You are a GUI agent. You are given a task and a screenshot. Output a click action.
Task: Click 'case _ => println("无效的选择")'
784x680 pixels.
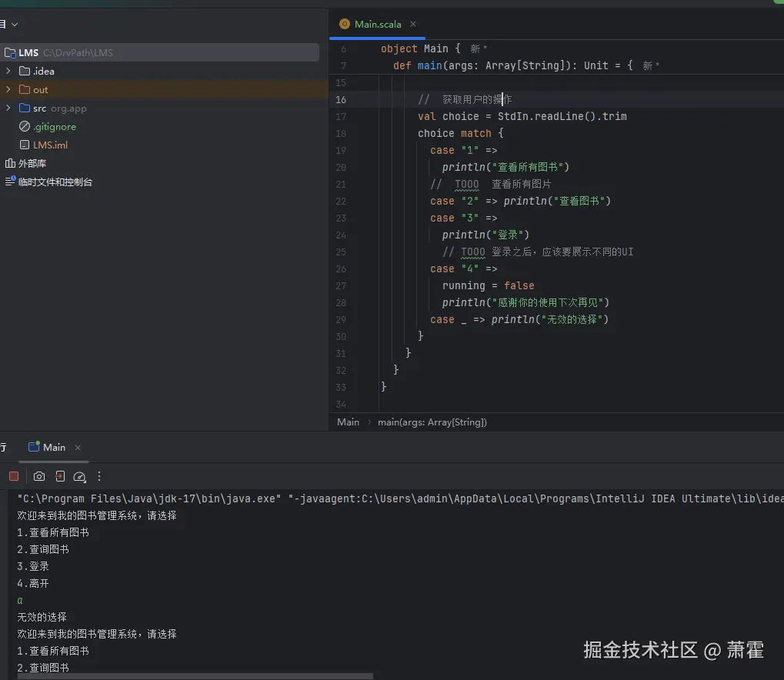tap(519, 319)
